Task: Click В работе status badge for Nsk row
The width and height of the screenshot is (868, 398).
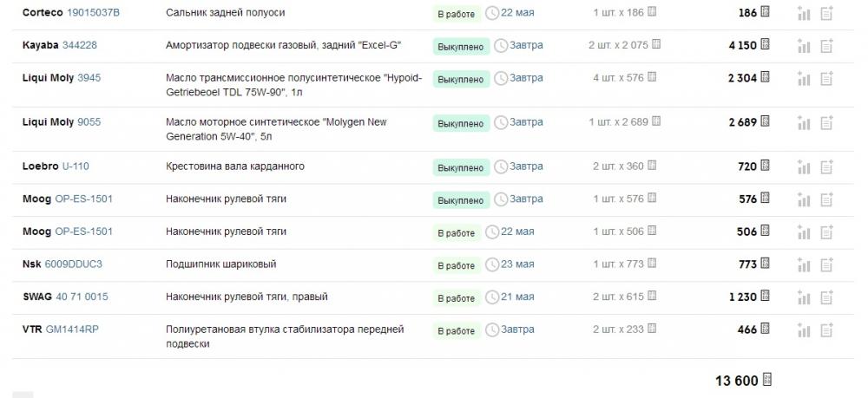Action: point(457,265)
